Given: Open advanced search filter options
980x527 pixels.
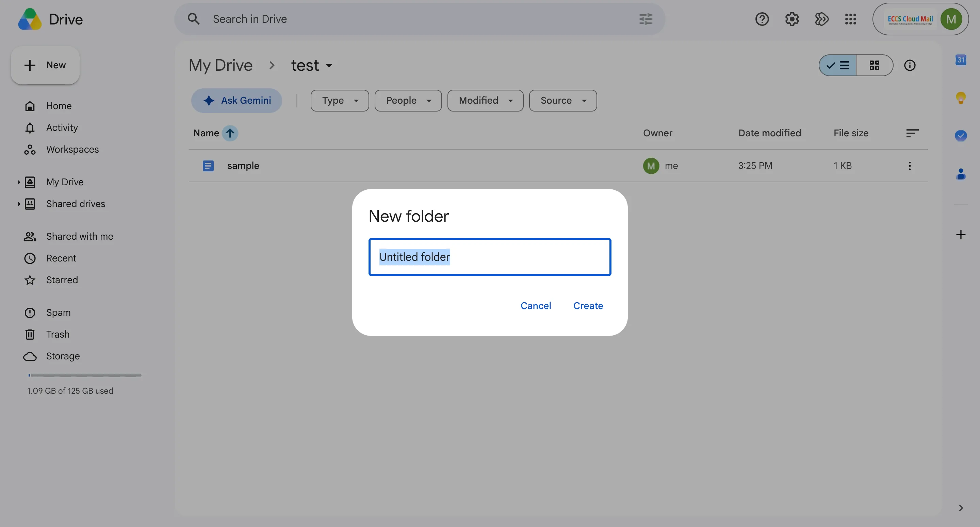Looking at the screenshot, I should tap(646, 19).
